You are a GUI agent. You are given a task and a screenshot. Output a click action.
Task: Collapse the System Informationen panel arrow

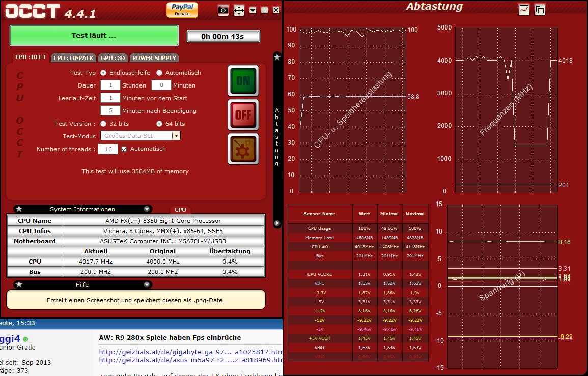(x=147, y=209)
